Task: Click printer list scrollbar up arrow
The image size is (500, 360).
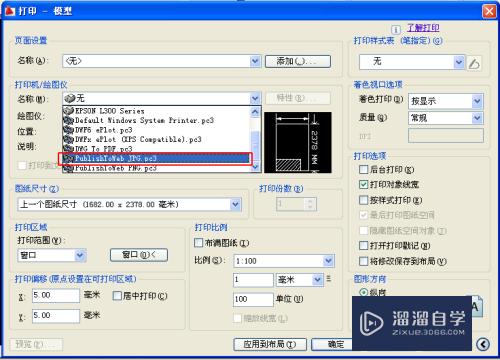Action: [255, 111]
